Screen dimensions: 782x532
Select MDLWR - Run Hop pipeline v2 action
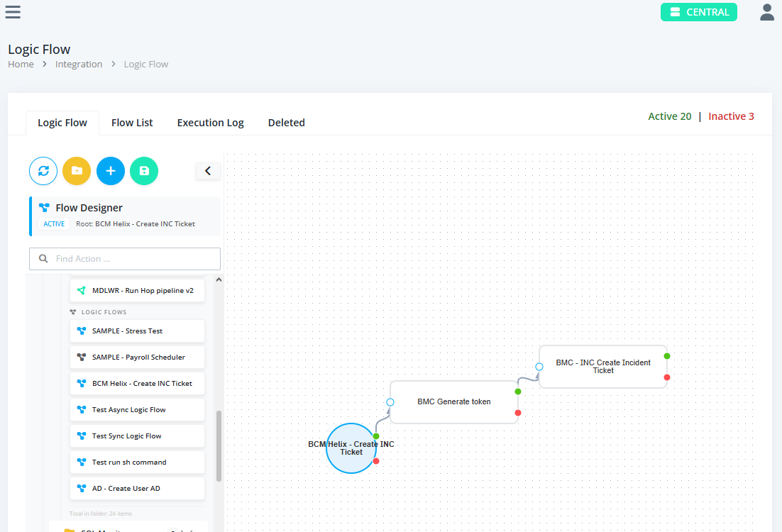click(x=137, y=291)
